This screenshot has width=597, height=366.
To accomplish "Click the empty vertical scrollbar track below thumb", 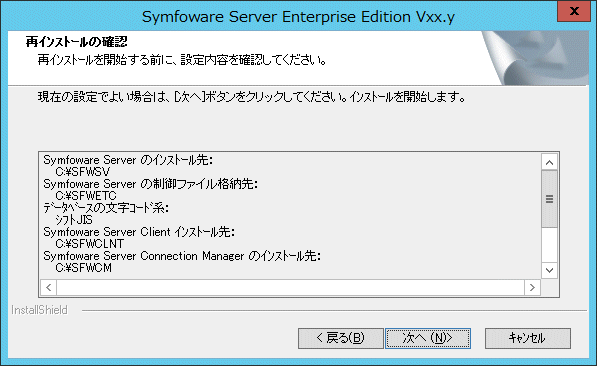I will pos(549,245).
